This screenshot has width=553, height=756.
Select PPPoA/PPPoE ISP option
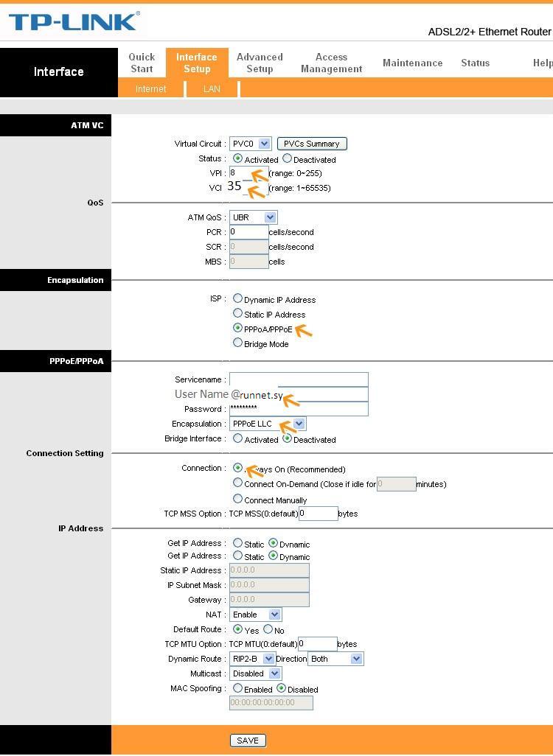(x=237, y=328)
